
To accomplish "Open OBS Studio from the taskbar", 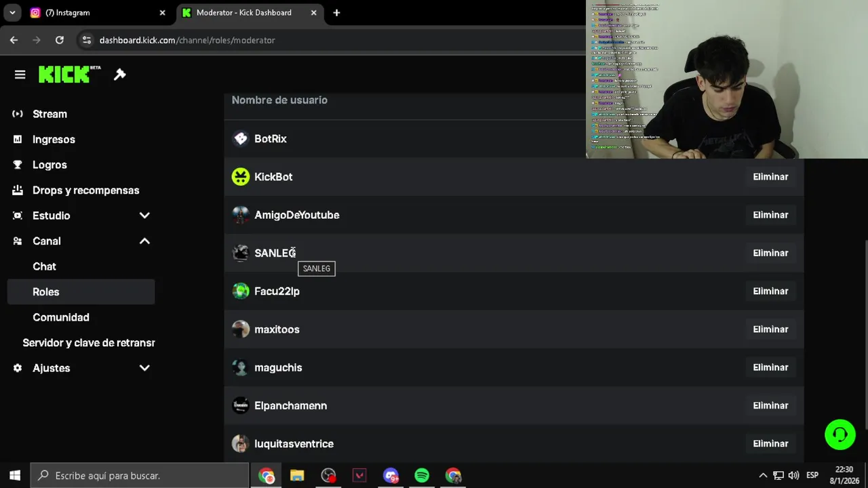I will pos(328,476).
